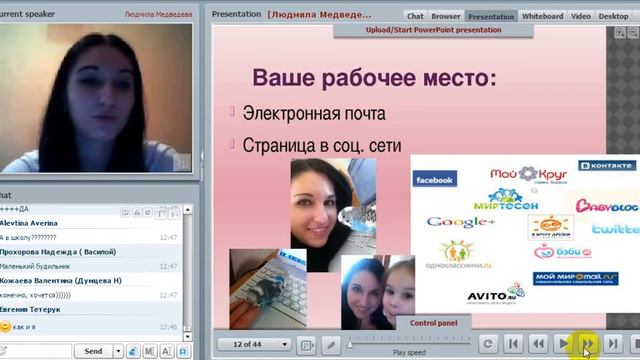
Task: Click chat sender Прохорова Надежда
Action: tap(58, 252)
